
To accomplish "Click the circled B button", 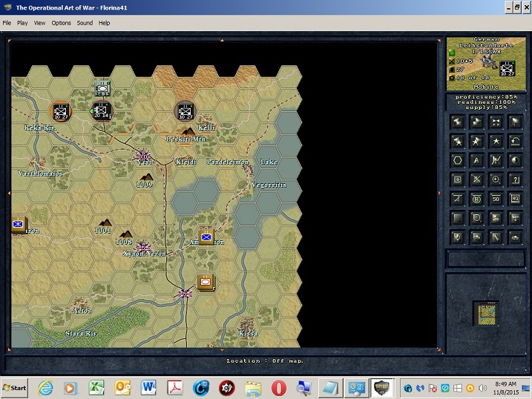I will click(x=476, y=199).
